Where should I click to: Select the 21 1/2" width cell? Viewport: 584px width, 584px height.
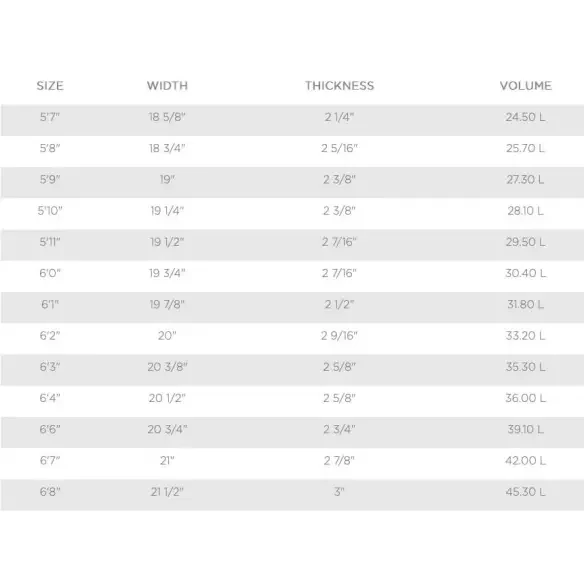tap(167, 492)
